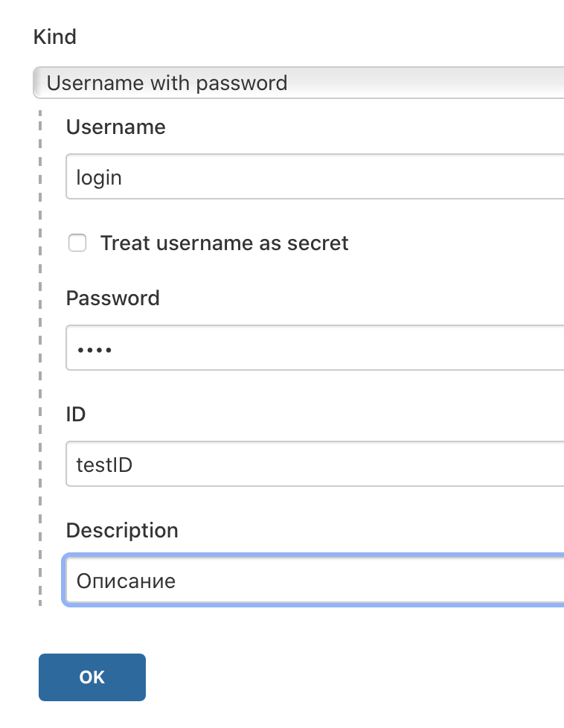Check the box next to 'Treat username as secret'
This screenshot has width=564, height=728.
77,243
